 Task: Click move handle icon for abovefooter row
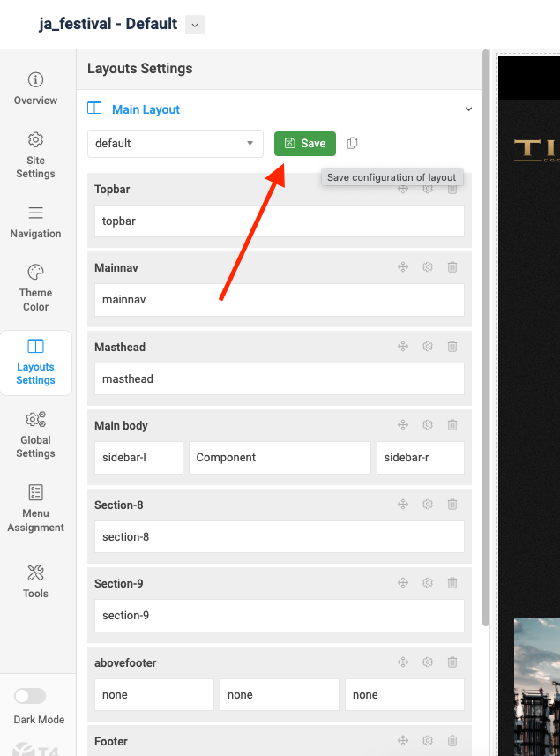tap(403, 662)
